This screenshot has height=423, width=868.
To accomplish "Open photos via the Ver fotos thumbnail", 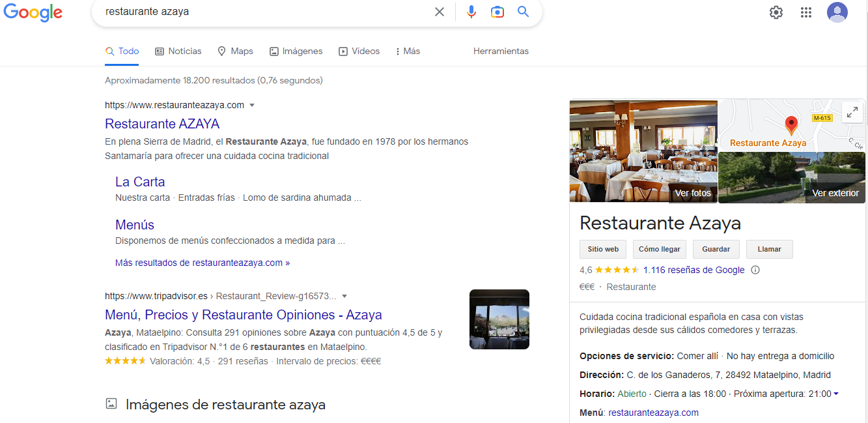I will (x=692, y=193).
